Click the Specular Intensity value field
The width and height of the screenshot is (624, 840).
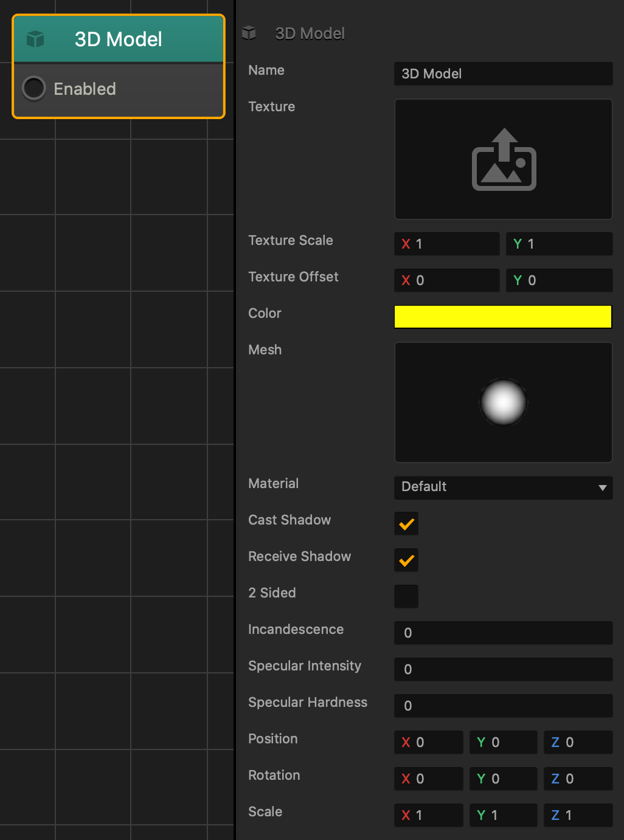pos(503,669)
